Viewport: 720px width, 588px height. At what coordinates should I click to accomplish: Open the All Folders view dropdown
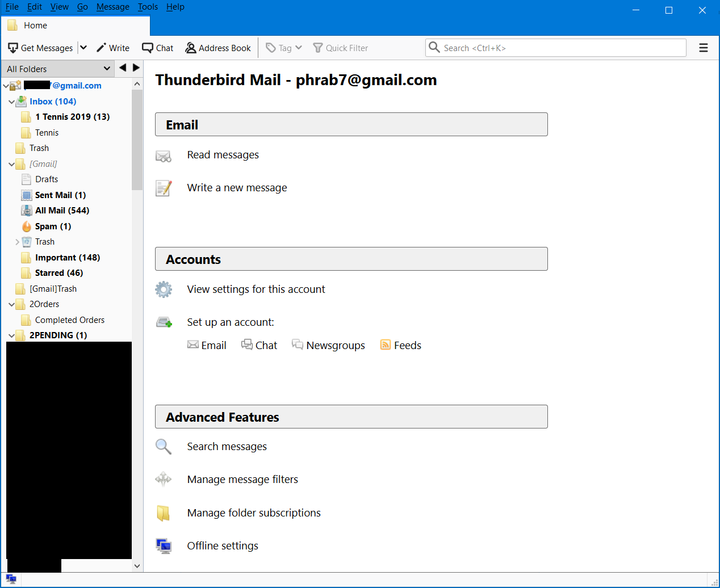point(107,69)
